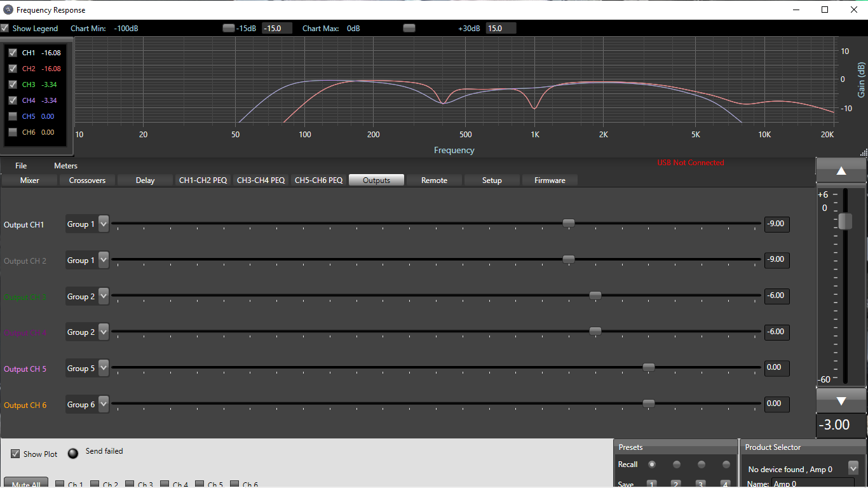868x488 pixels.
Task: Click the master volume up arrow button
Action: click(x=841, y=170)
